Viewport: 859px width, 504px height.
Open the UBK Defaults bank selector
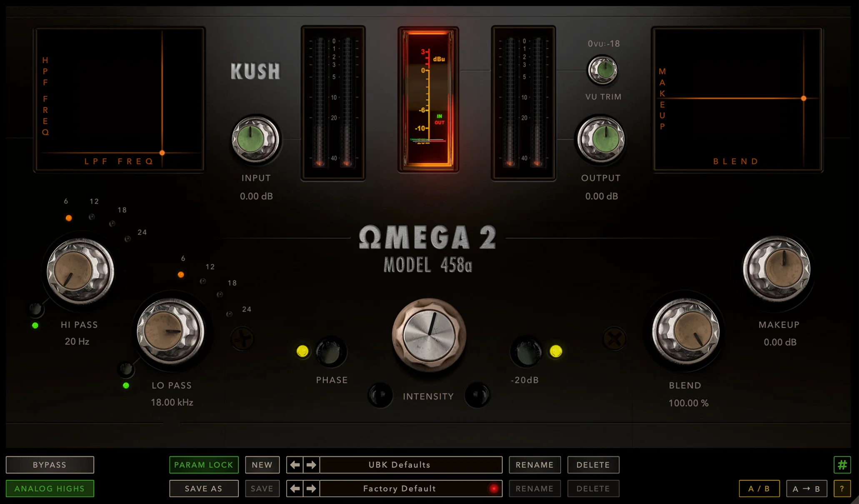tap(411, 465)
